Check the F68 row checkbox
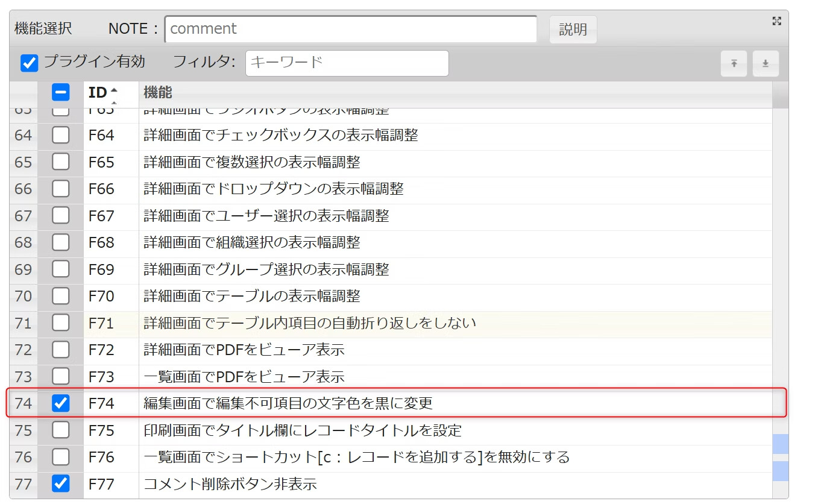815x504 pixels. click(60, 242)
